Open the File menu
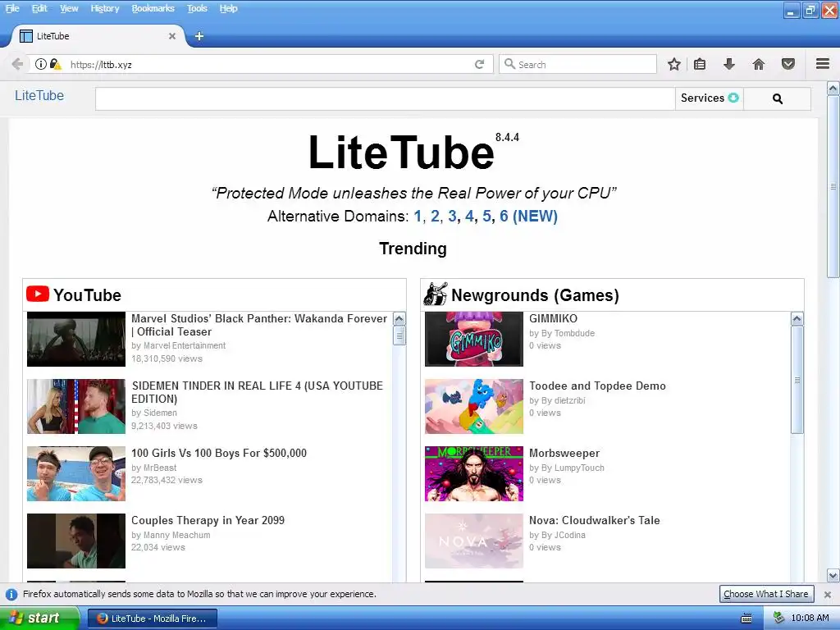 [11, 8]
